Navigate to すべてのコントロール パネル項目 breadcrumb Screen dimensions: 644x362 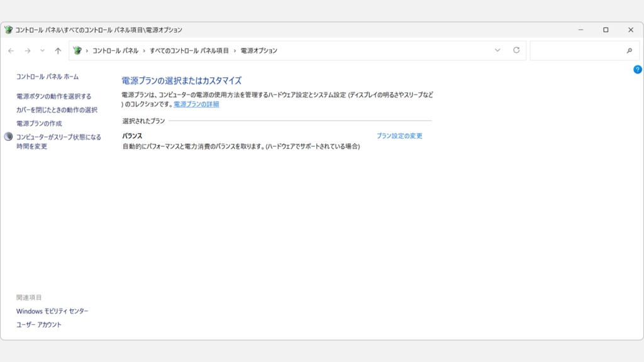pos(191,50)
